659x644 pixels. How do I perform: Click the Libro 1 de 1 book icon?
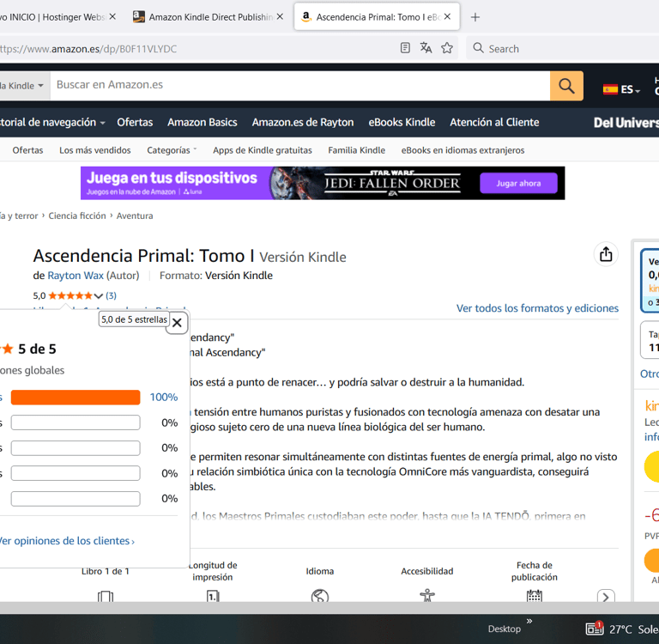(106, 596)
